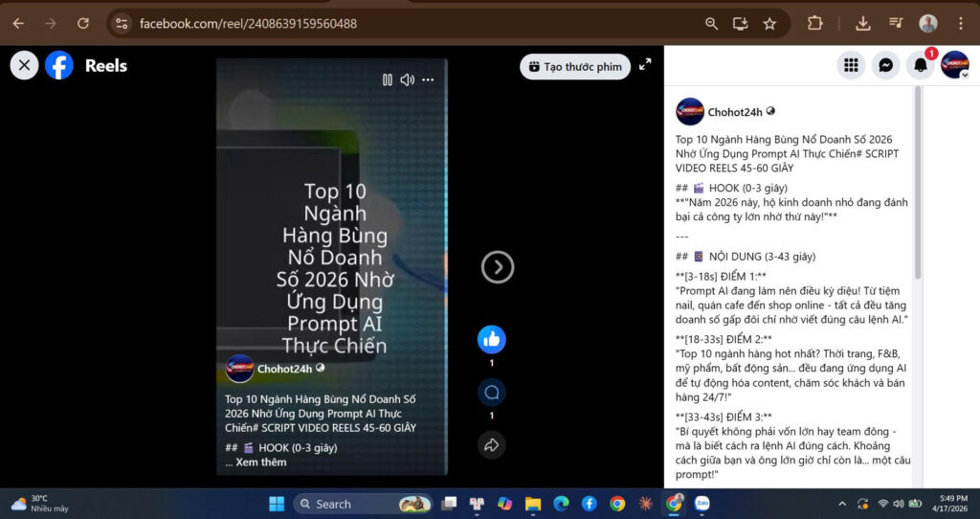Reload the Facebook reel page
This screenshot has height=519, width=980.
82,24
